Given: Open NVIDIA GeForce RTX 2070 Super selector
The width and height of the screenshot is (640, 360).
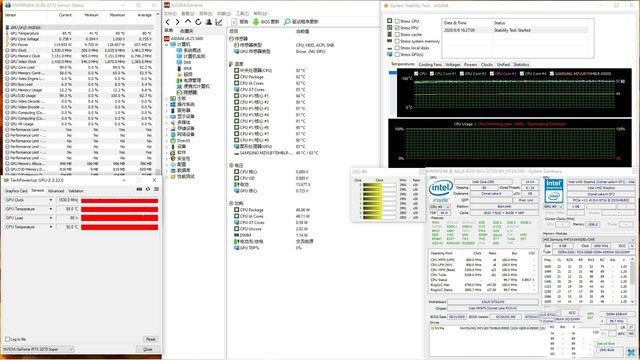Looking at the screenshot, I should click(38, 349).
